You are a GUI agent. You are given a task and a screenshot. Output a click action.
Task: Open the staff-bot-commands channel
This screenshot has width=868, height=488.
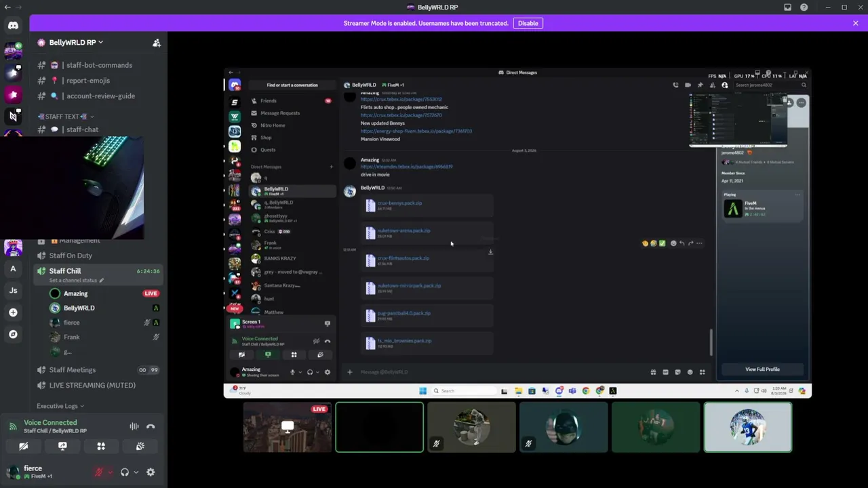click(x=98, y=65)
